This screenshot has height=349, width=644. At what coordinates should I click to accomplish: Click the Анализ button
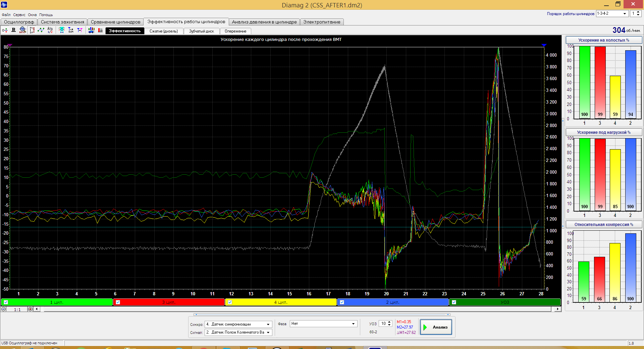pos(436,327)
